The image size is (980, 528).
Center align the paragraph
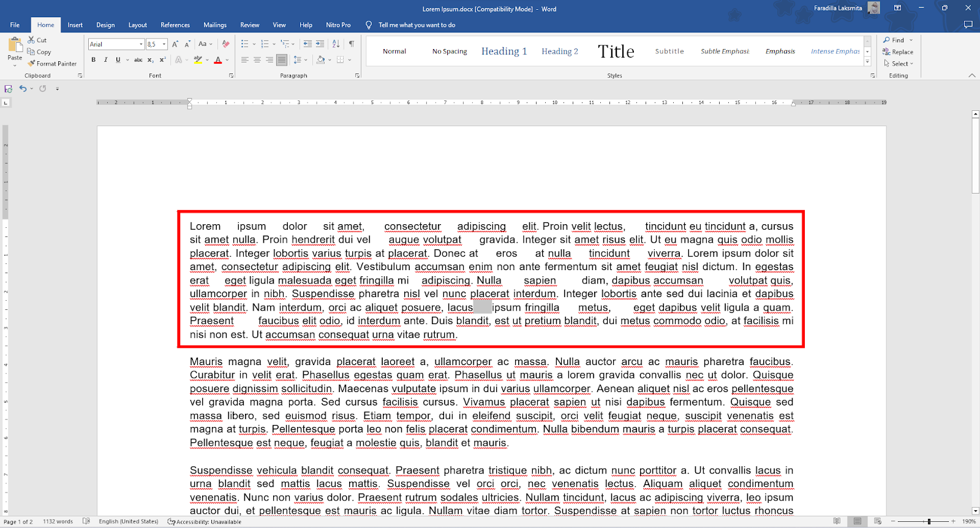[x=257, y=60]
